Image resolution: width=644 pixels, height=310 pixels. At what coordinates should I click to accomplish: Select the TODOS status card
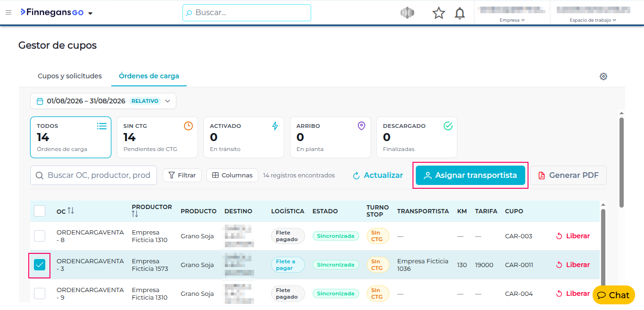(71, 137)
